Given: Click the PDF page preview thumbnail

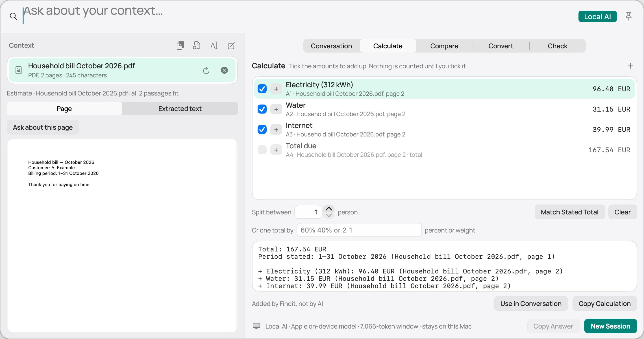Looking at the screenshot, I should 122,235.
